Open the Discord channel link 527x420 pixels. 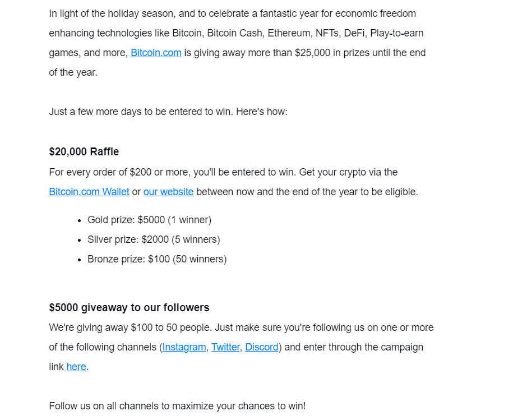point(262,347)
